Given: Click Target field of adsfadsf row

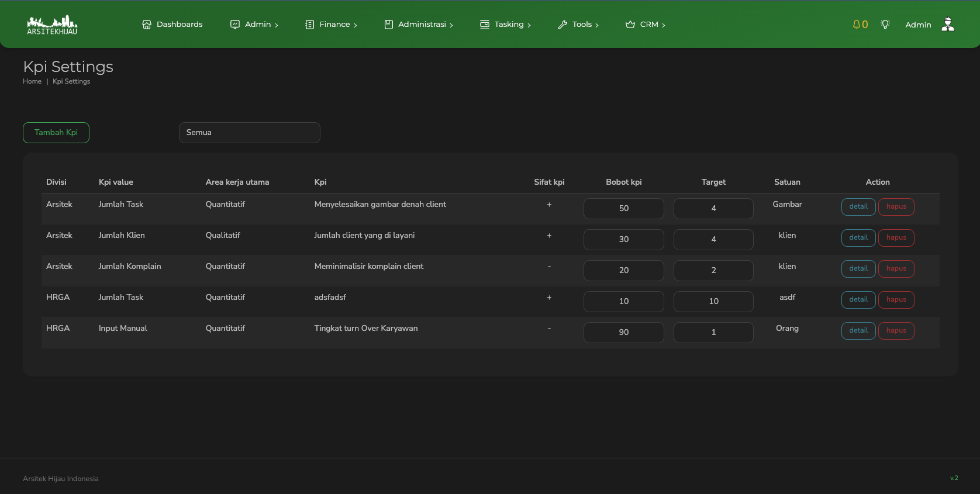Looking at the screenshot, I should point(713,302).
